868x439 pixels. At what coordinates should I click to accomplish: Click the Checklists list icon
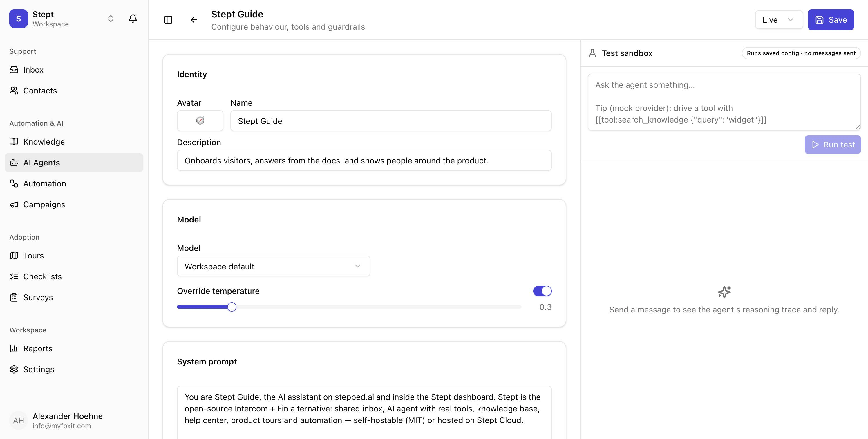[14, 276]
